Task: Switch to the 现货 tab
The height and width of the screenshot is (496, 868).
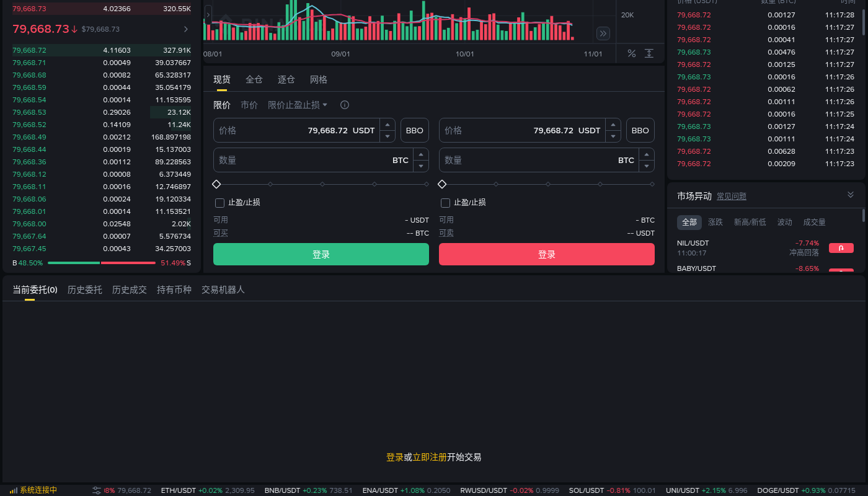Action: click(222, 79)
